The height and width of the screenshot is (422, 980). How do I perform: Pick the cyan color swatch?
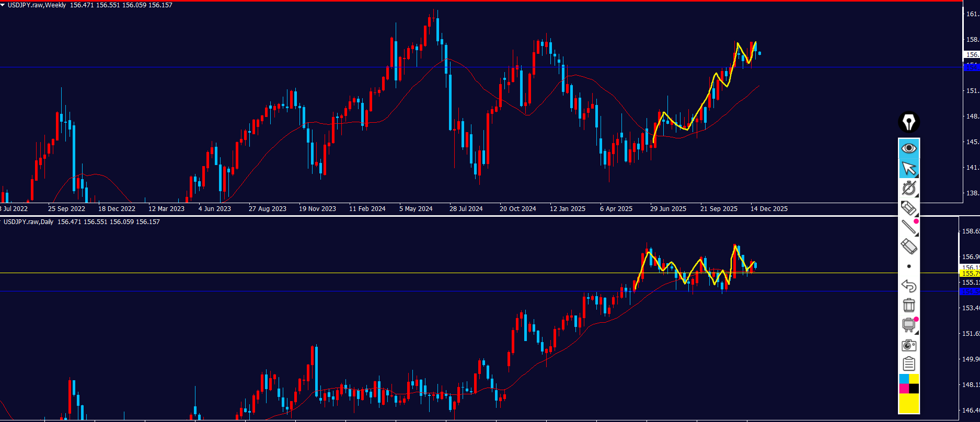904,379
